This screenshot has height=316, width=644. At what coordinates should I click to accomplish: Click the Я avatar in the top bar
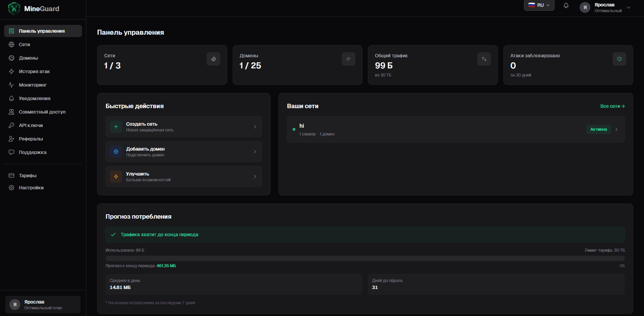coord(585,7)
